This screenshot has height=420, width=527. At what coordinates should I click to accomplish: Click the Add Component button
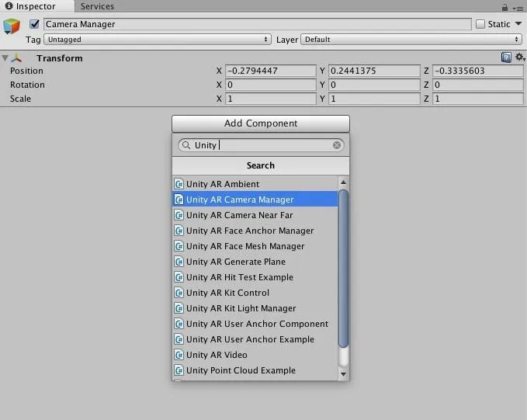pos(261,123)
